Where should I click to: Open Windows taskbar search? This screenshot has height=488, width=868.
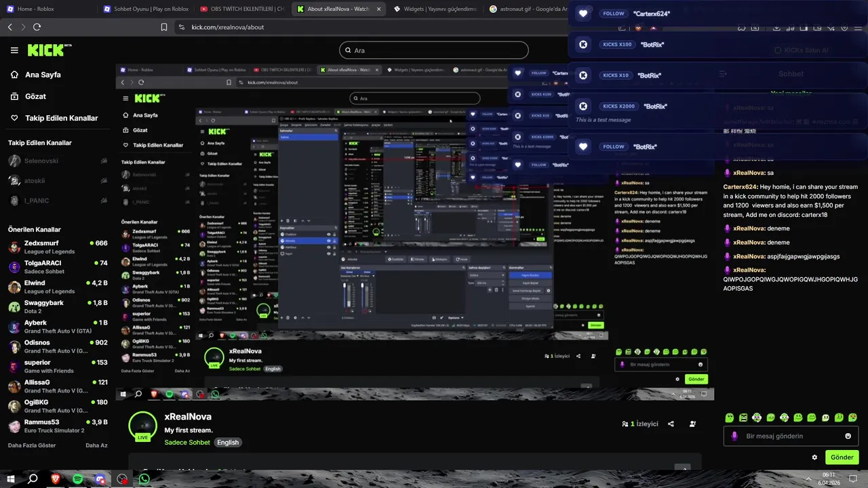(33, 479)
